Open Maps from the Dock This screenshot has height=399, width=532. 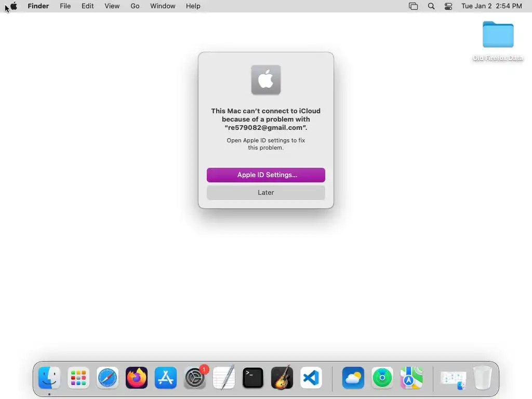411,378
